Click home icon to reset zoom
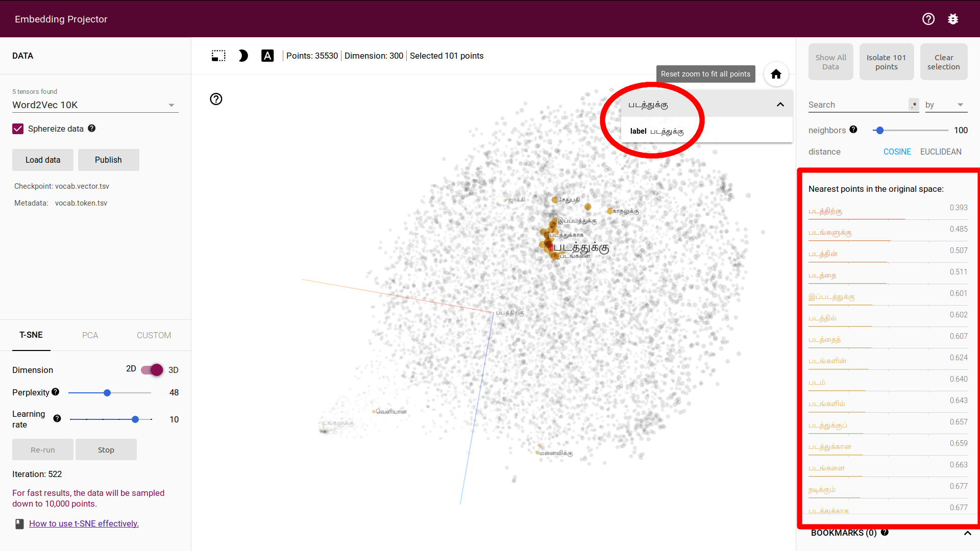980x551 pixels. pos(776,74)
